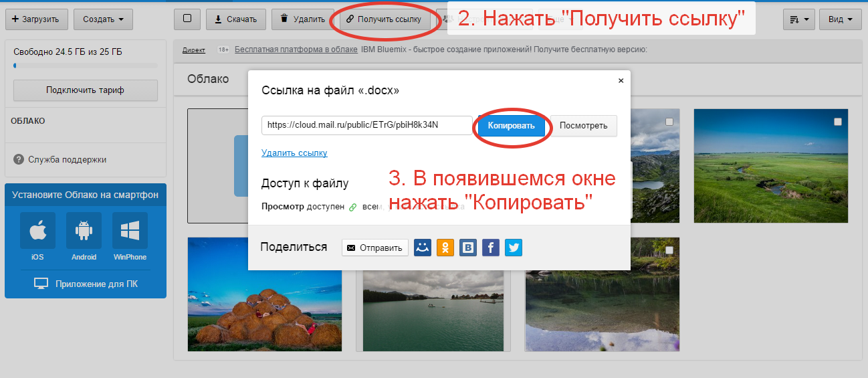Click the Удалить button

click(x=303, y=19)
